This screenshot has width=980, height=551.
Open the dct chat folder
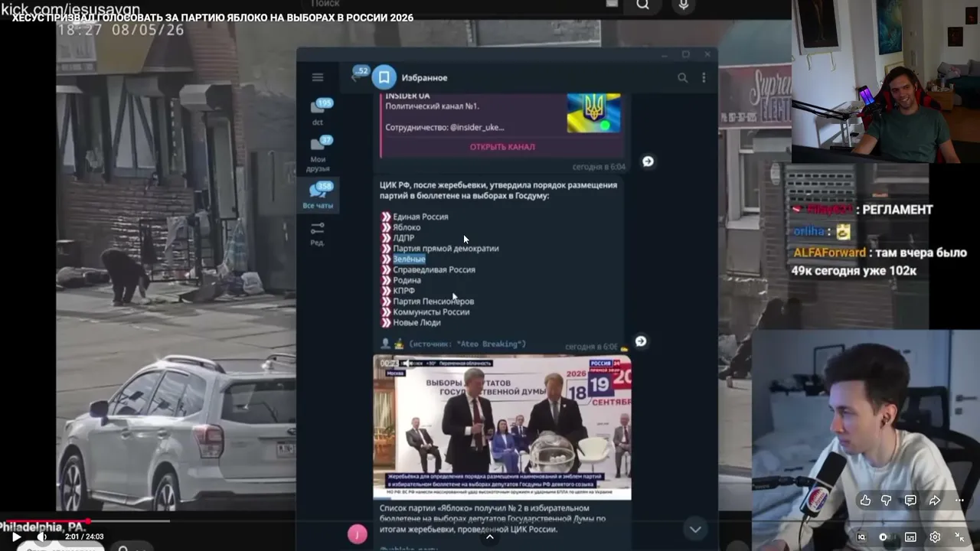point(318,111)
